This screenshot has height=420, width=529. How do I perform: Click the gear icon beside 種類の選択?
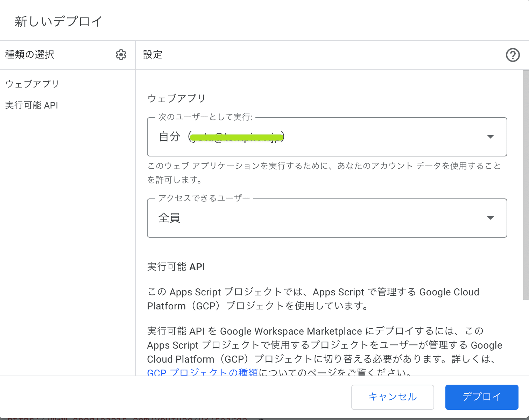[121, 55]
